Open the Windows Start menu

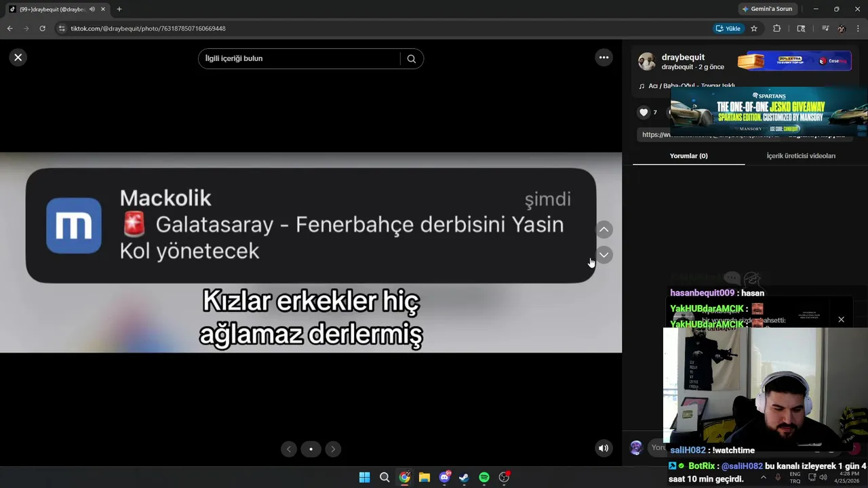tap(364, 477)
